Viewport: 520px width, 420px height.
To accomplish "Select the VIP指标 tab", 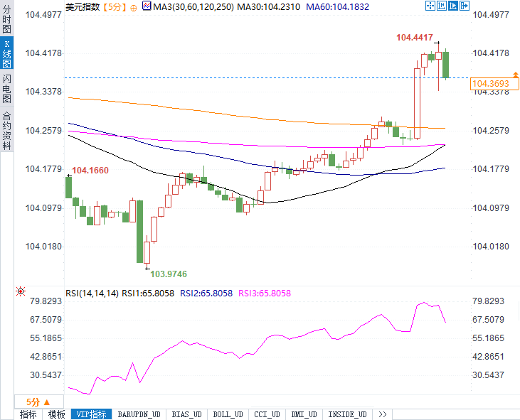I will [92, 414].
